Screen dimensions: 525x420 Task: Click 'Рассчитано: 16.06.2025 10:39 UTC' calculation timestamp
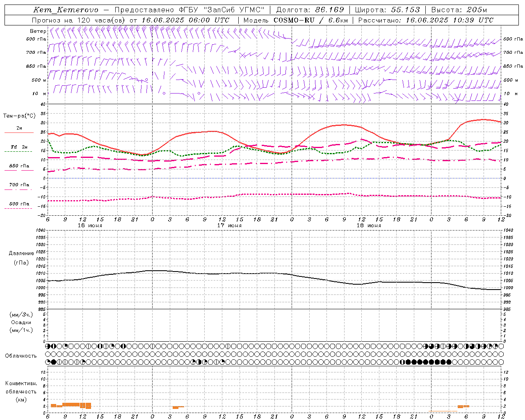click(426, 20)
